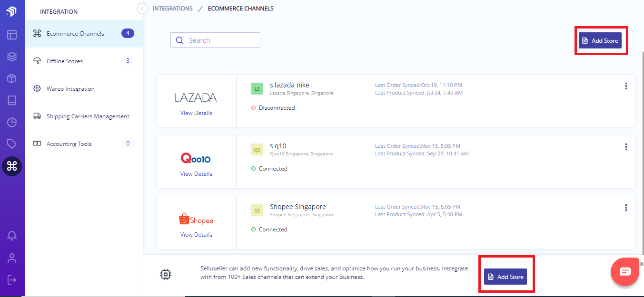The height and width of the screenshot is (297, 644).
Task: Click the chip icon in bottom banner
Action: coord(166,274)
